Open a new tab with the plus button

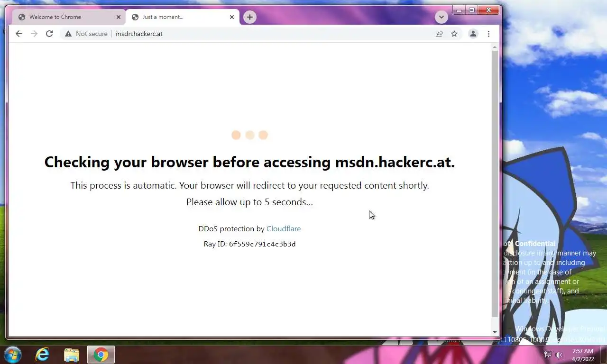[x=250, y=17]
